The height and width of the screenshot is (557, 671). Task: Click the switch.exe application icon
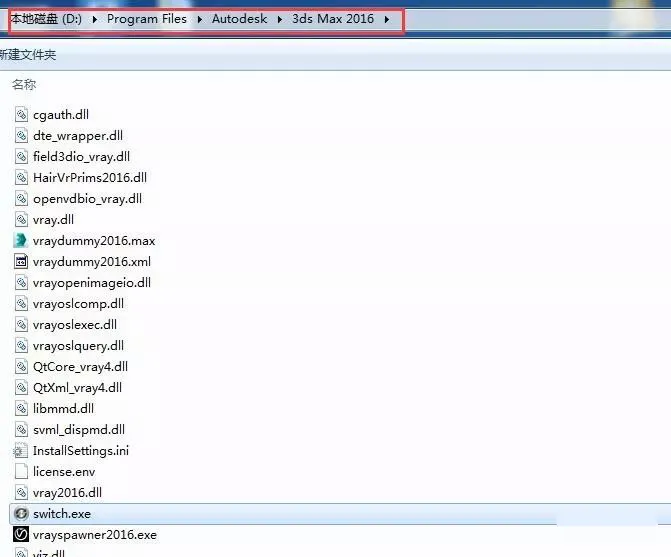click(21, 513)
